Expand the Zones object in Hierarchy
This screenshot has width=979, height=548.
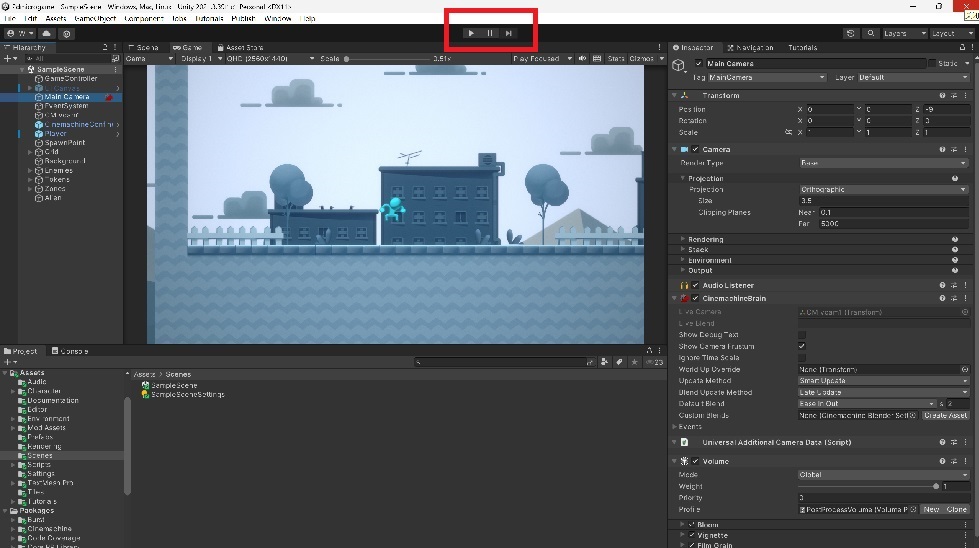click(29, 188)
